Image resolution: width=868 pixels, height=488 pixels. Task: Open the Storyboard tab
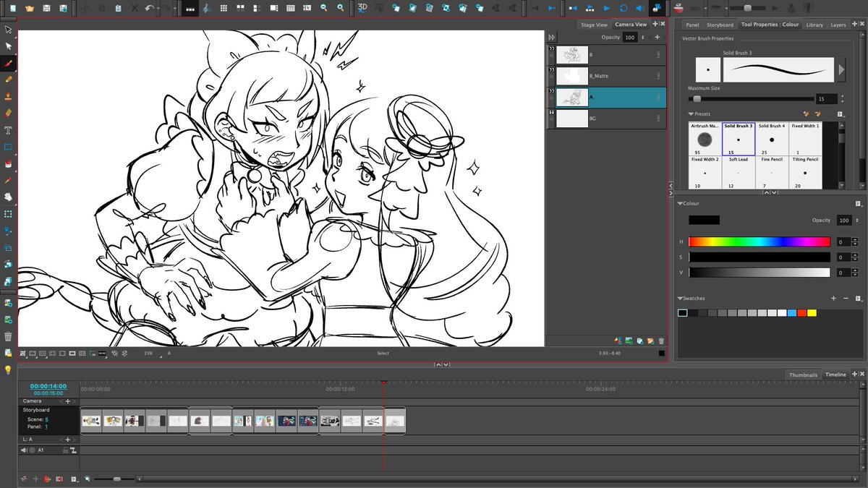(x=720, y=25)
